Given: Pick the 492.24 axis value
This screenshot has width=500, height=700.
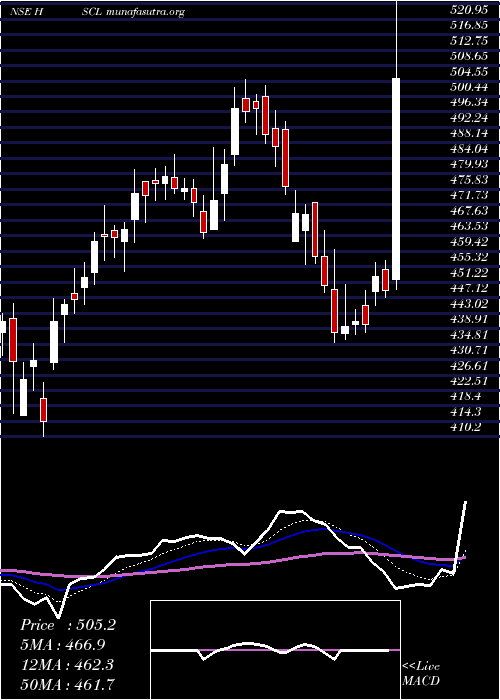Looking at the screenshot, I should pyautogui.click(x=468, y=118).
